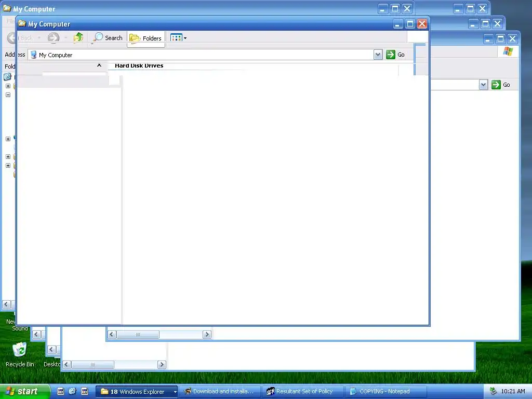Open the Start menu
The width and height of the screenshot is (532, 399).
click(25, 391)
